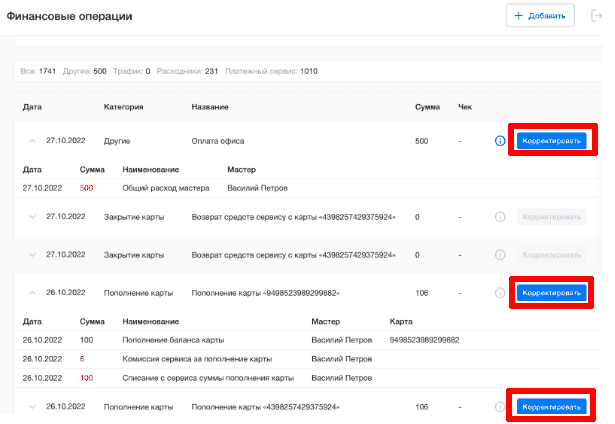Click info icon of first Закрытие карты row
615x424 pixels.
click(x=500, y=217)
